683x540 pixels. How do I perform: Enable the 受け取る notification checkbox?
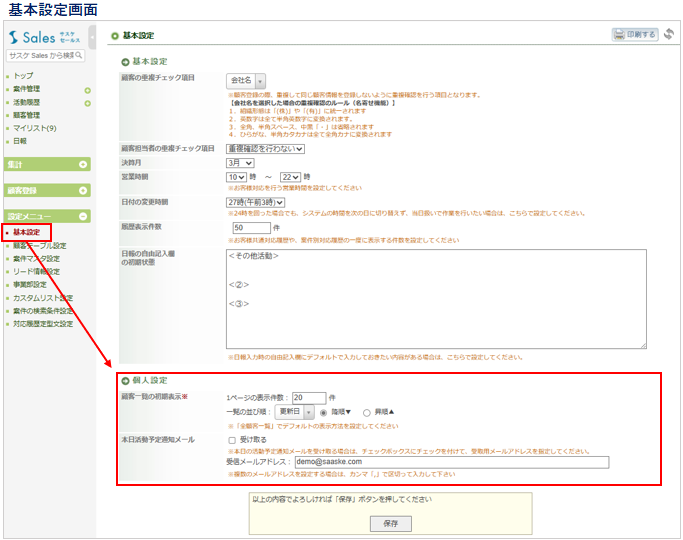pyautogui.click(x=232, y=440)
